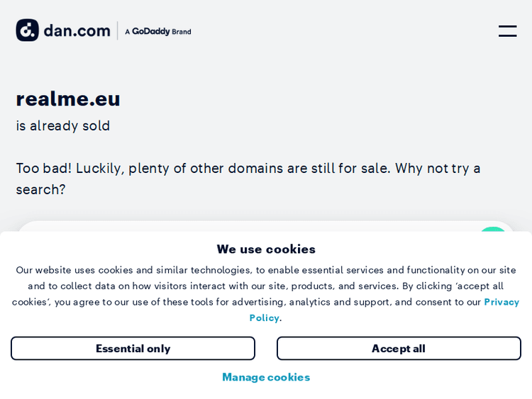Click the "We use cookies" heading
Screen dimensions: 532x399
tap(266, 249)
